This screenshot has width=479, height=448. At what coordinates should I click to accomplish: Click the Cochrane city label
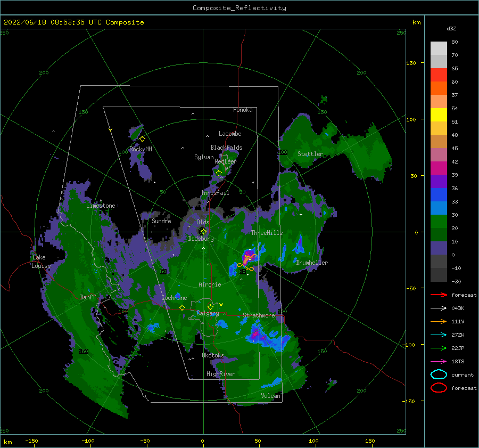click(174, 298)
